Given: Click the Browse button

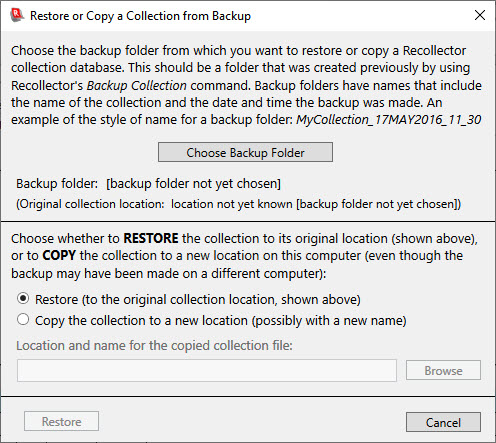Looking at the screenshot, I should [x=443, y=370].
